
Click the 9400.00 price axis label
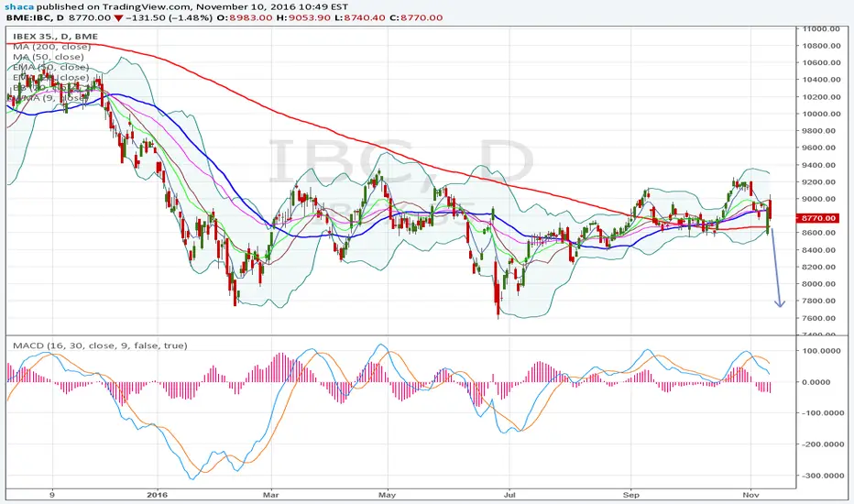click(x=819, y=165)
